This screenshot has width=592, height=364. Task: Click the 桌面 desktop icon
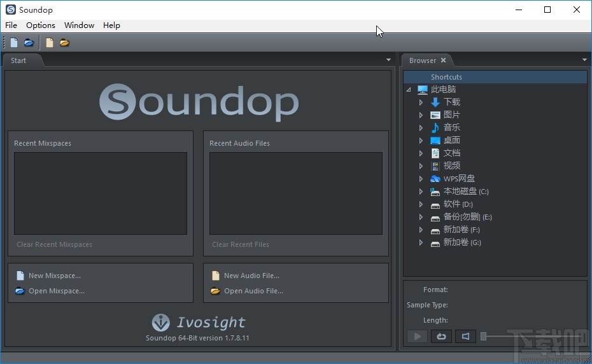(x=435, y=141)
